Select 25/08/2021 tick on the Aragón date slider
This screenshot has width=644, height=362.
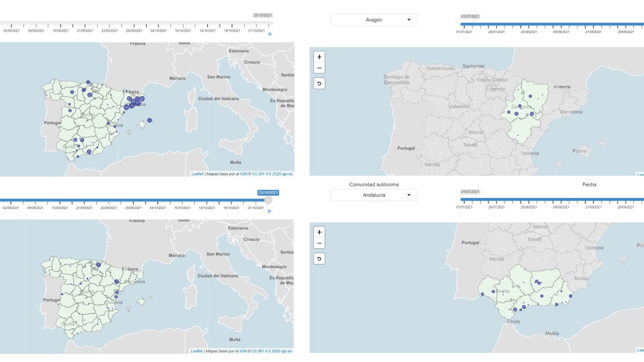[x=529, y=32]
